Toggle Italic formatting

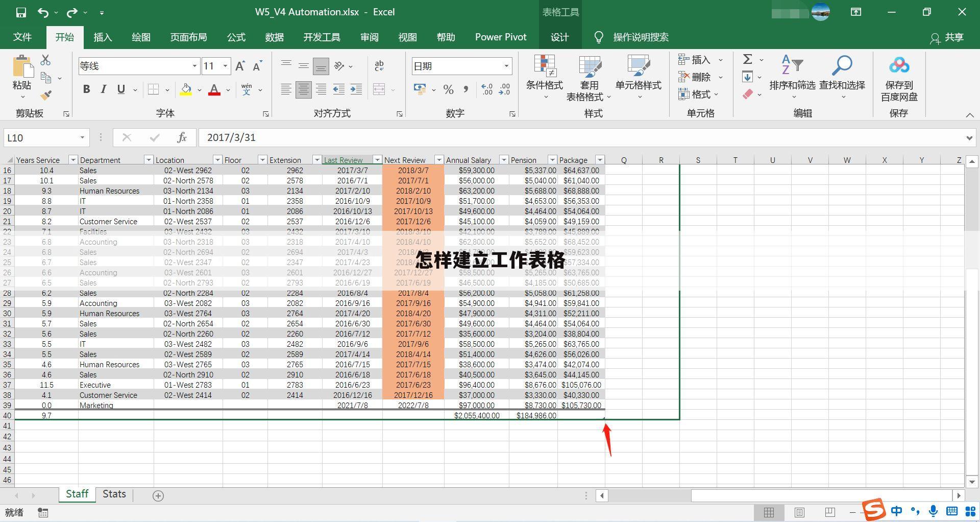104,89
